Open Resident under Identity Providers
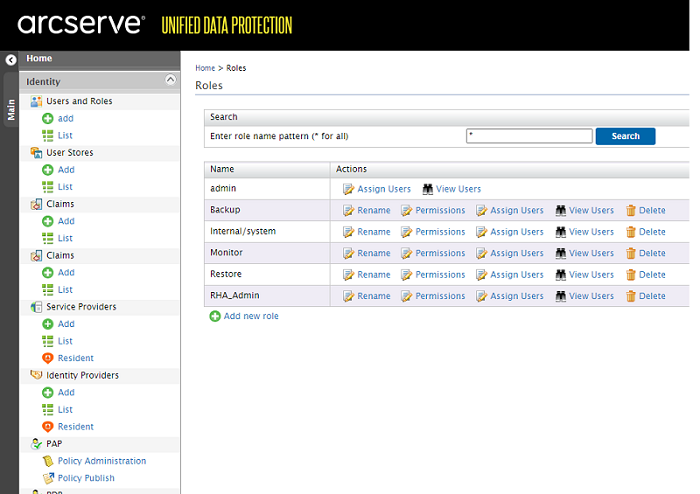700x494 pixels. pyautogui.click(x=75, y=427)
